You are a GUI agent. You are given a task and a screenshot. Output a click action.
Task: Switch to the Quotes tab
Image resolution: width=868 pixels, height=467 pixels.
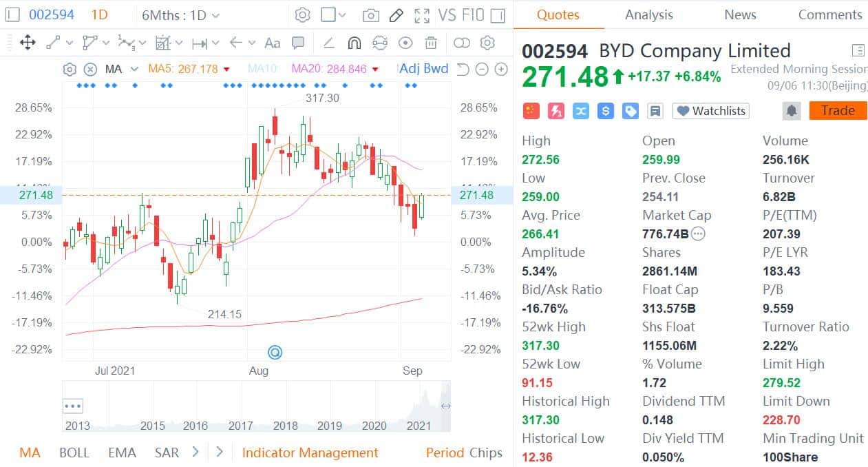(558, 14)
